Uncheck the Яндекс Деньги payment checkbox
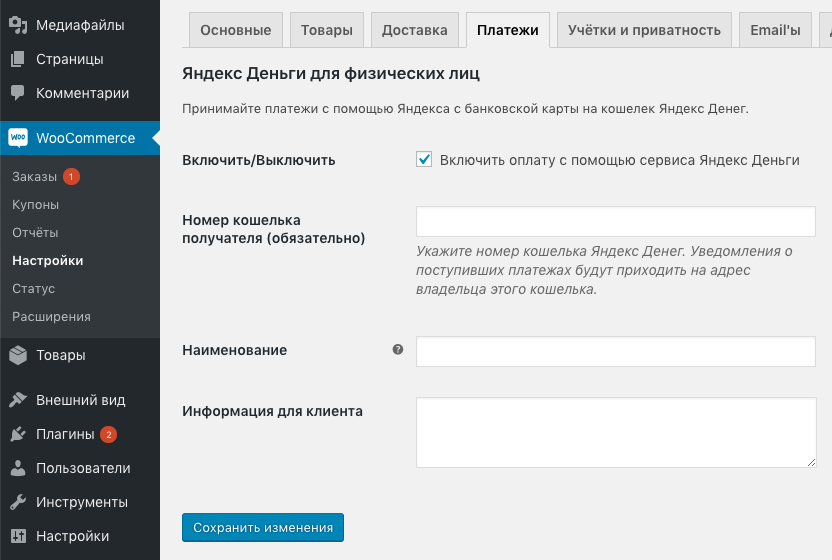 pyautogui.click(x=424, y=160)
